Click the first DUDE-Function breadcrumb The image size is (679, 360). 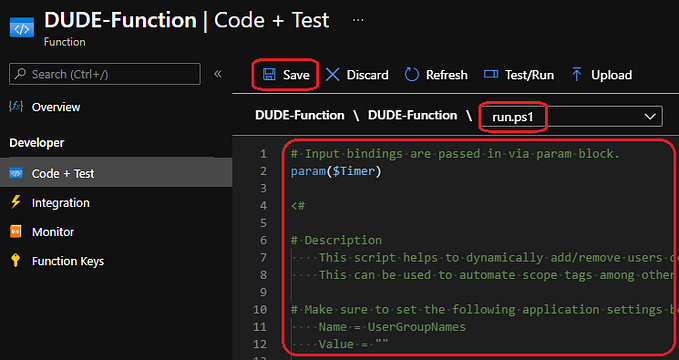pyautogui.click(x=300, y=115)
